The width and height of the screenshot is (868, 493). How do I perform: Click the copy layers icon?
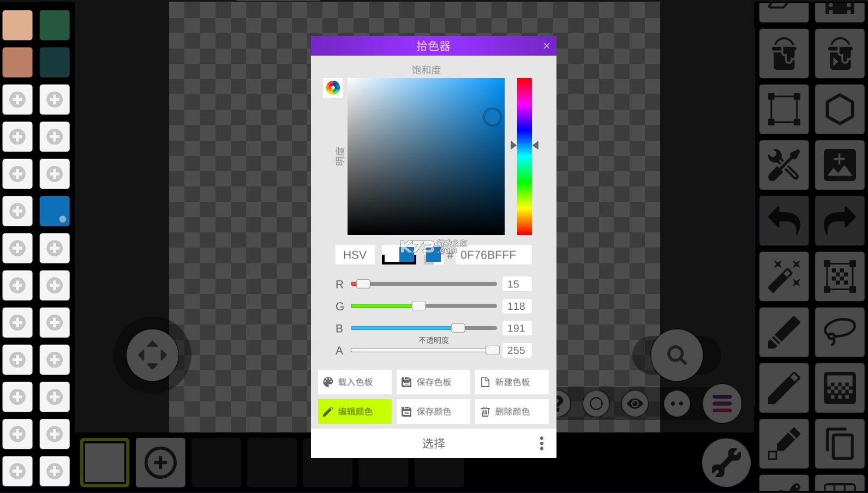click(x=840, y=443)
